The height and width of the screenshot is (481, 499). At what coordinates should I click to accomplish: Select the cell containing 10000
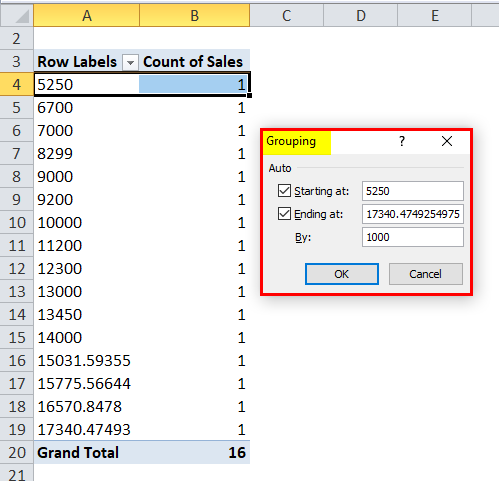click(87, 223)
